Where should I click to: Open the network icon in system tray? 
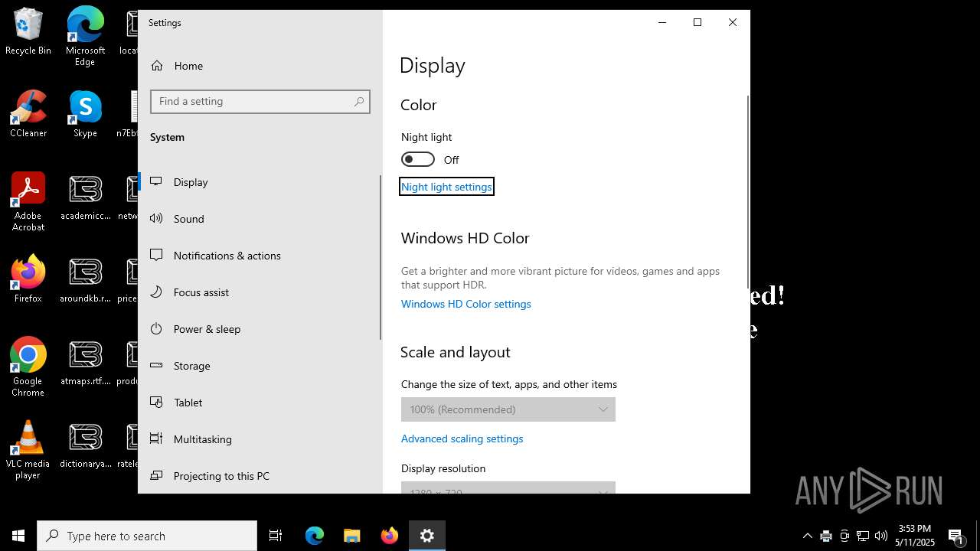(x=863, y=536)
